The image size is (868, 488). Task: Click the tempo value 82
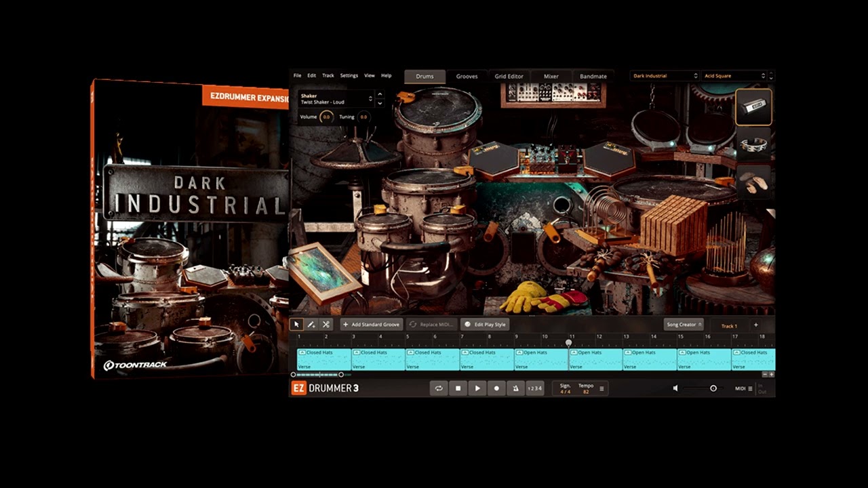click(x=585, y=392)
